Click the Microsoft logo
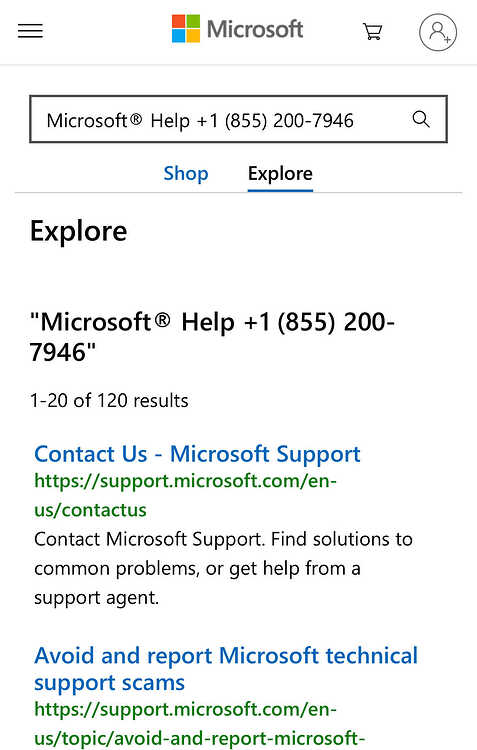This screenshot has width=477, height=750. tap(237, 29)
